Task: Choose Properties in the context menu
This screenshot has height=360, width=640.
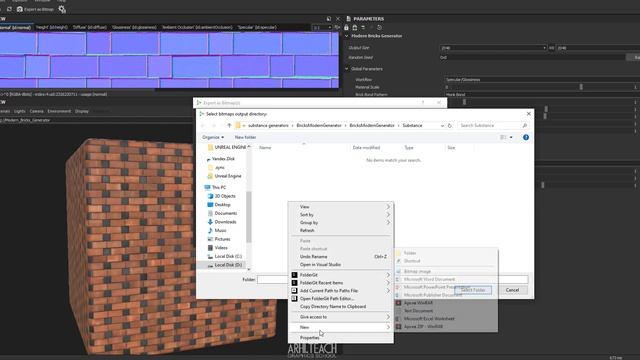Action: click(341, 338)
